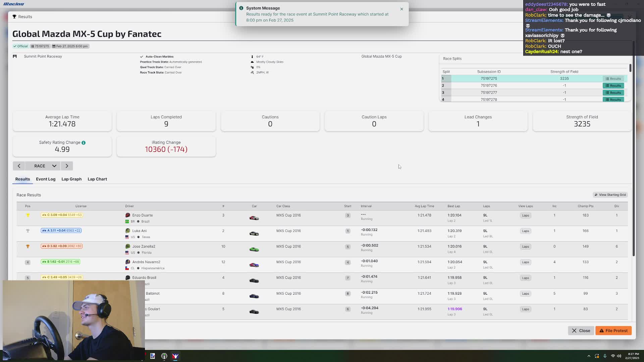Click the car icon for driver number 8
This screenshot has height=362, width=644.
[x=254, y=296]
